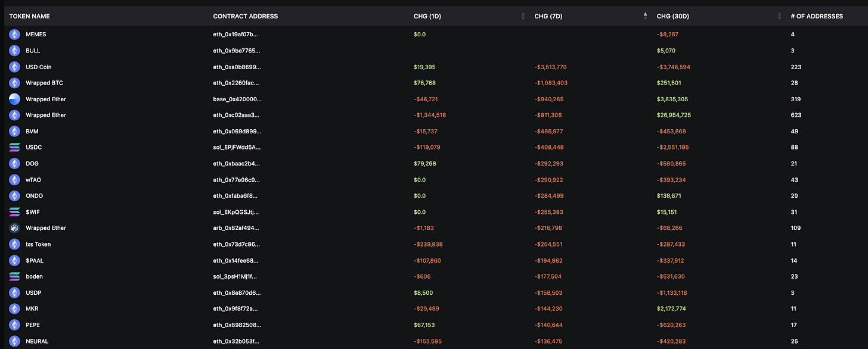Select the MEMES token name
Image resolution: width=868 pixels, height=349 pixels.
[36, 35]
